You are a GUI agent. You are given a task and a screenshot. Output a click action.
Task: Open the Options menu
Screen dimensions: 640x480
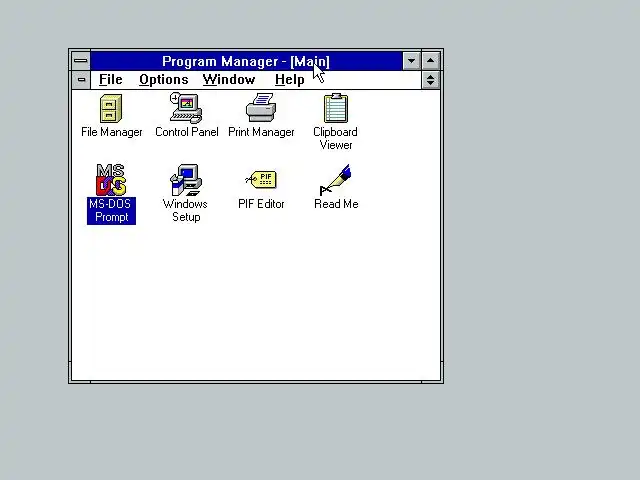[x=164, y=80]
